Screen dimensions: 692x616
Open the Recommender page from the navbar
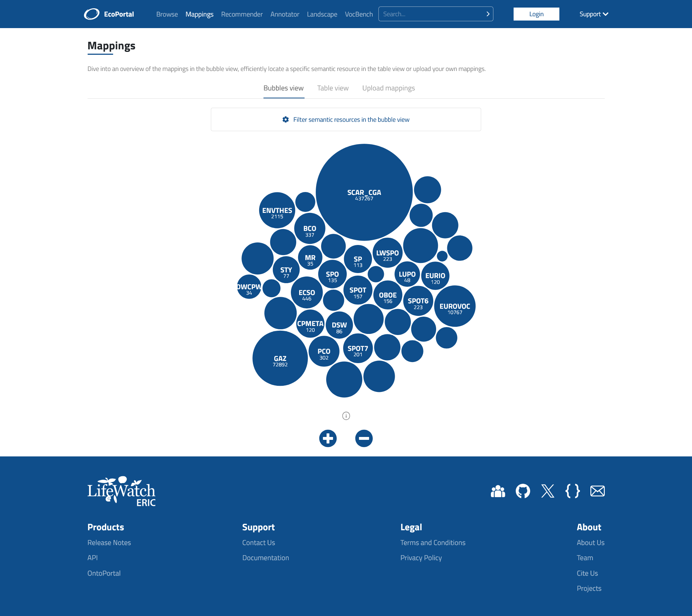tap(241, 14)
